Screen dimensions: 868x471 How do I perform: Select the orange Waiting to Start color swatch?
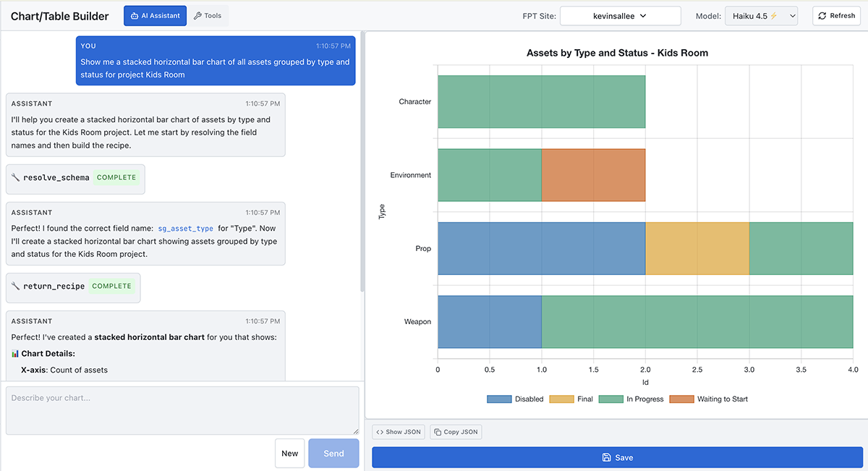(682, 399)
